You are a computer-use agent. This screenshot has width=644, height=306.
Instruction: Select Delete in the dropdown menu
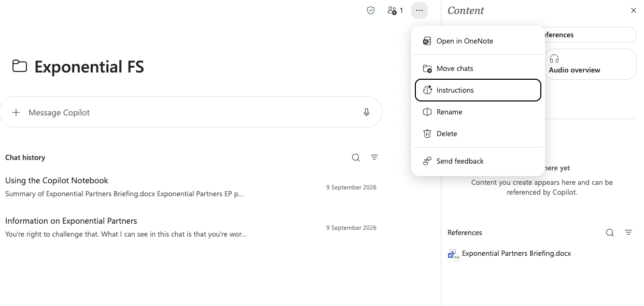click(478, 134)
